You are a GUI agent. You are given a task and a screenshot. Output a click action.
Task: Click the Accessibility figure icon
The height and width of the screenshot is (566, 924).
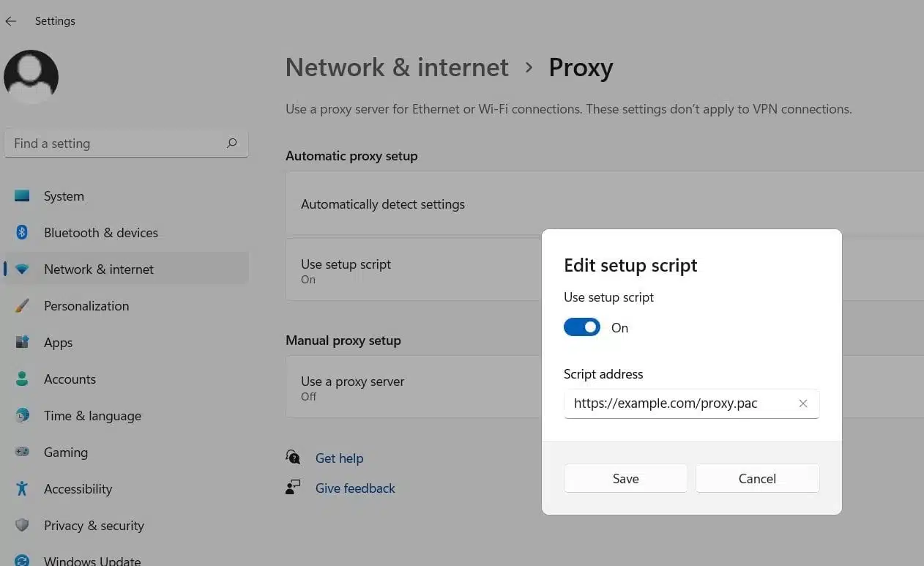click(x=22, y=489)
